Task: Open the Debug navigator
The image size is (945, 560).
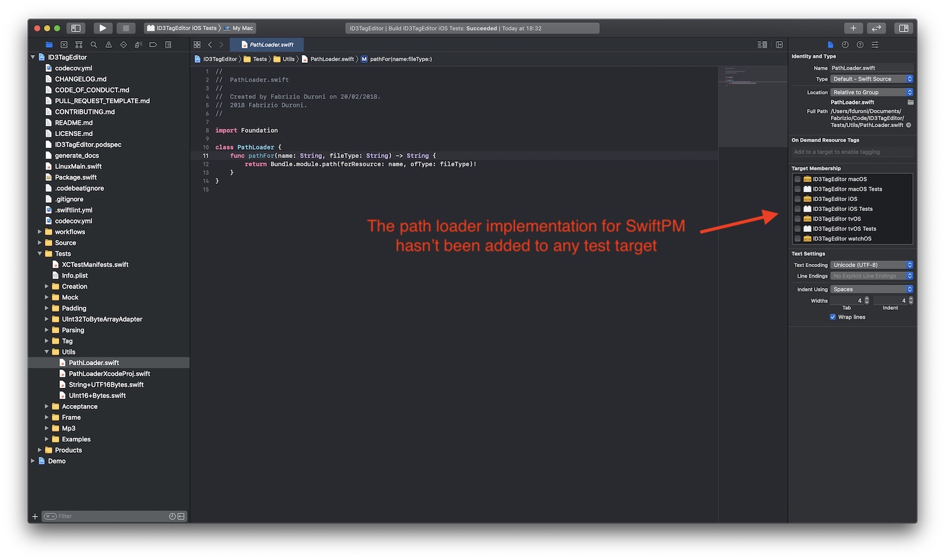Action: (138, 45)
